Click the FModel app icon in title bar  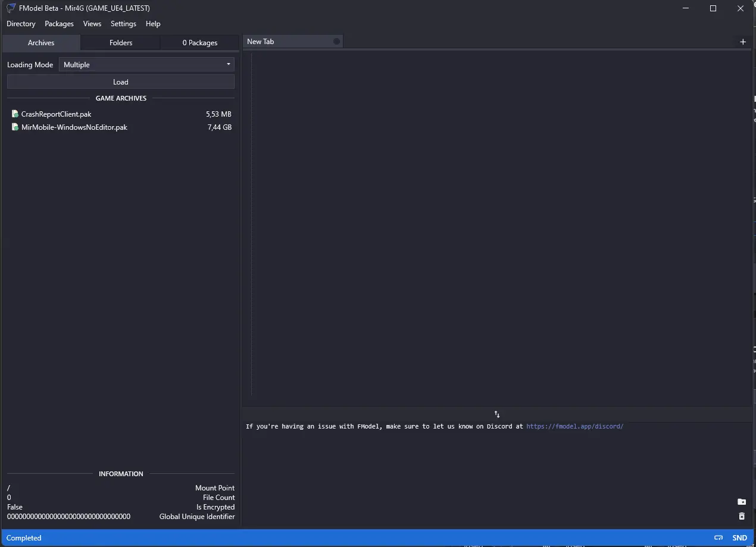(x=11, y=8)
